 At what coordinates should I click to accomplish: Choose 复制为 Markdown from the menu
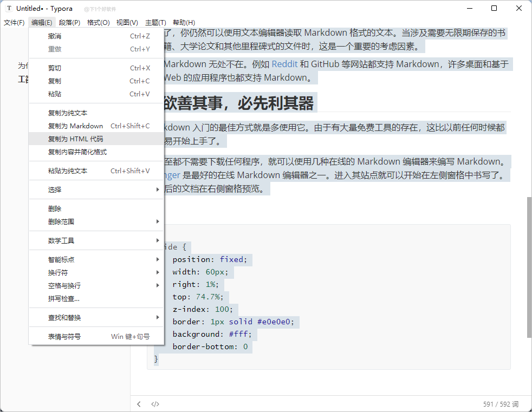(x=75, y=126)
